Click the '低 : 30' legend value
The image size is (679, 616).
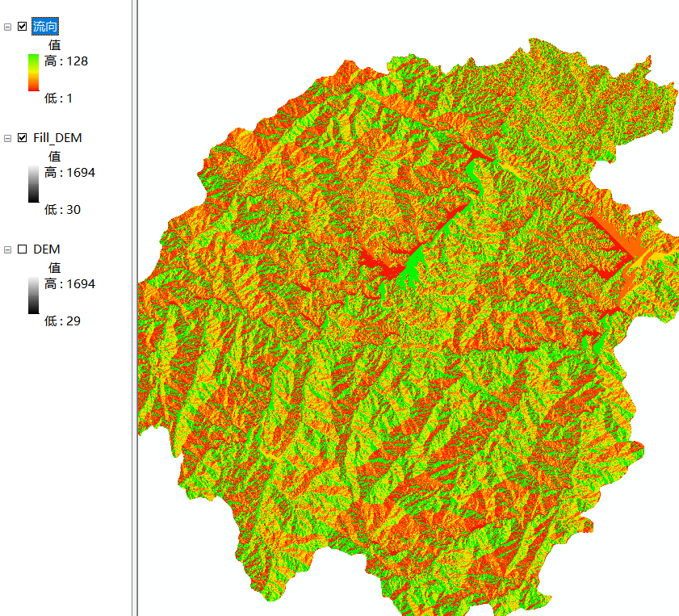point(62,210)
